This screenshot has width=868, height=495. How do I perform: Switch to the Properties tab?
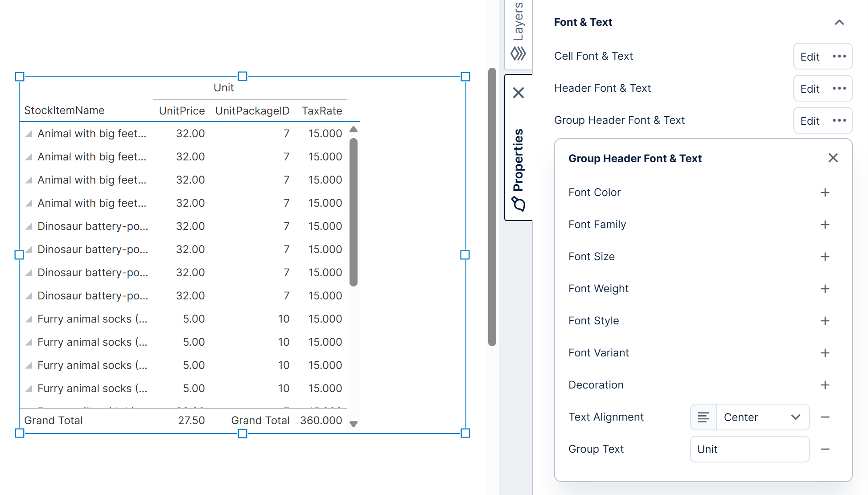tap(518, 156)
